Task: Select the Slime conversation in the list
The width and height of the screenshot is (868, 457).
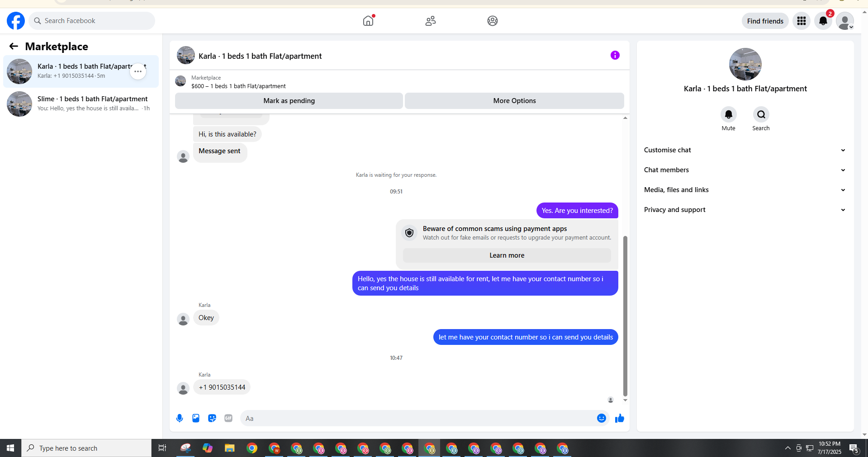Action: (x=81, y=104)
